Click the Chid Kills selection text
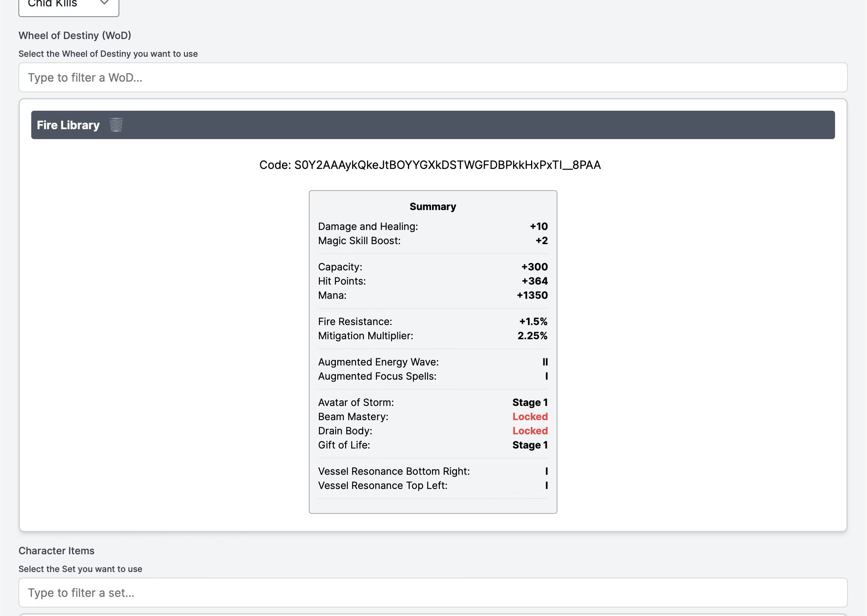 tap(53, 4)
